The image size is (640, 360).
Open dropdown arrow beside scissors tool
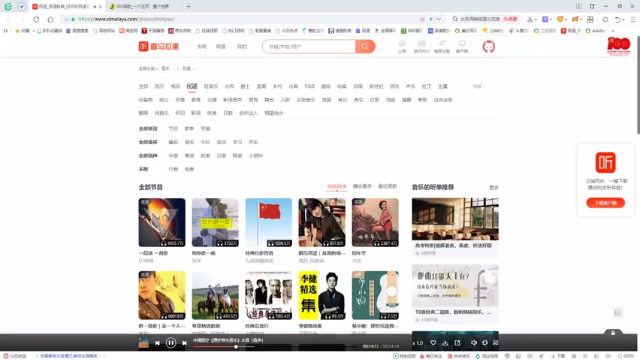536,19
